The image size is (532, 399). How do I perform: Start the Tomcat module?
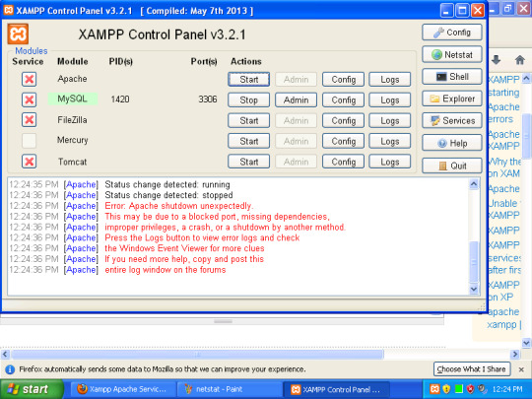click(x=248, y=162)
